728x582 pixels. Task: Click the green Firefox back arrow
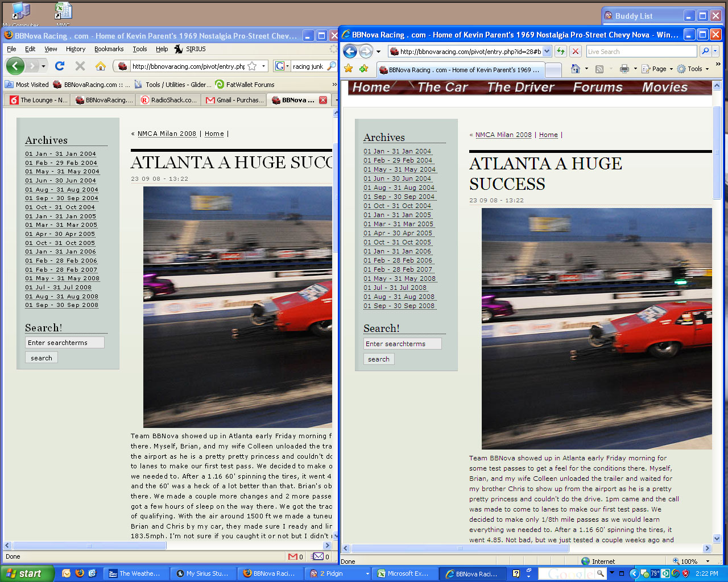tap(15, 66)
